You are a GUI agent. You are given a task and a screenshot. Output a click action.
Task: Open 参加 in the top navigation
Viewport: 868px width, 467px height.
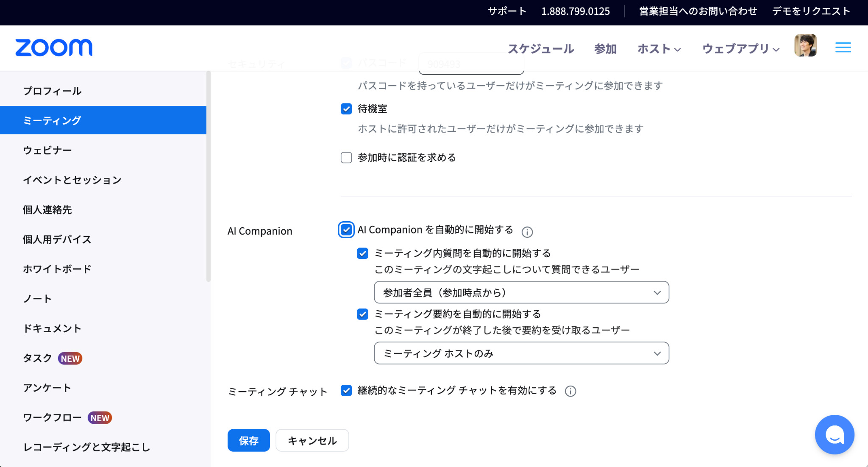[605, 49]
